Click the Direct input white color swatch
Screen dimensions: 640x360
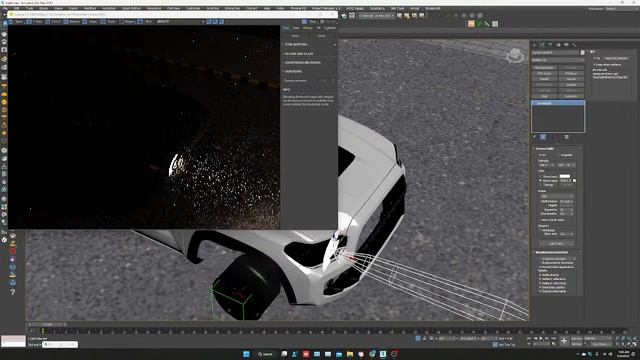[565, 176]
